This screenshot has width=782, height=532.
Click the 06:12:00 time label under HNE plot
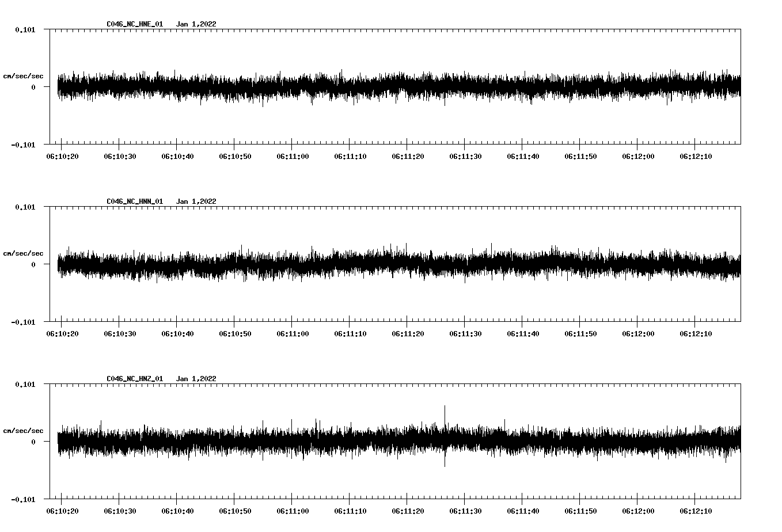click(x=638, y=157)
